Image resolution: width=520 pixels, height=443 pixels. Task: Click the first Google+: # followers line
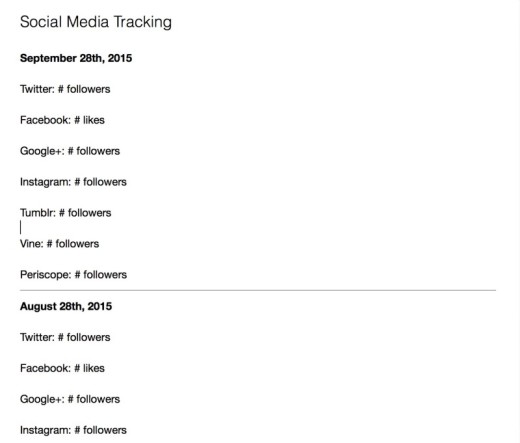[70, 151]
